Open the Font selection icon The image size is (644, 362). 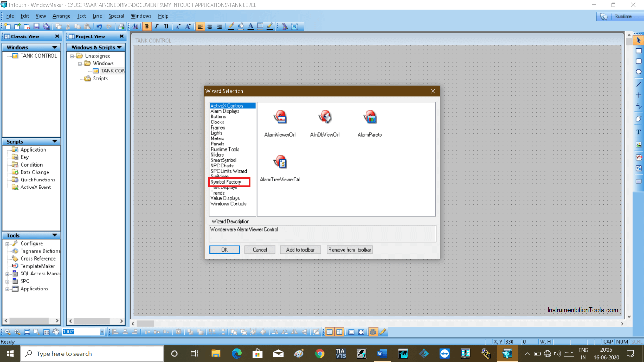pyautogui.click(x=135, y=27)
